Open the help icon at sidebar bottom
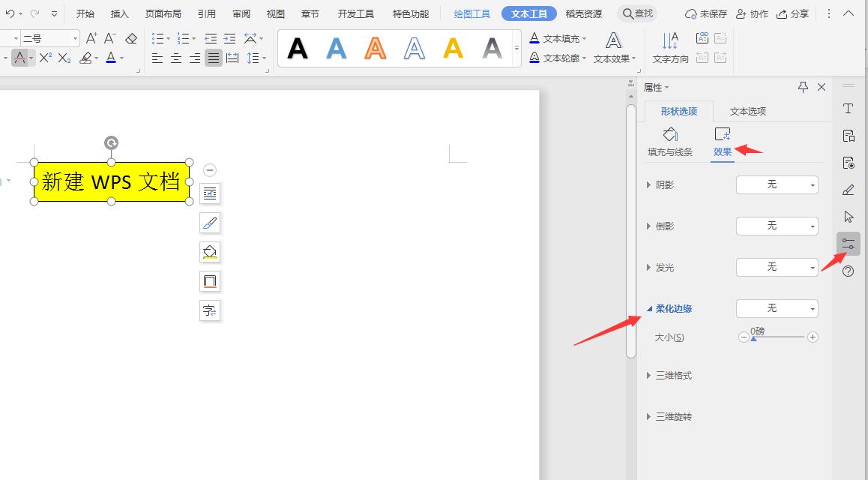Image resolution: width=868 pixels, height=480 pixels. (x=848, y=271)
